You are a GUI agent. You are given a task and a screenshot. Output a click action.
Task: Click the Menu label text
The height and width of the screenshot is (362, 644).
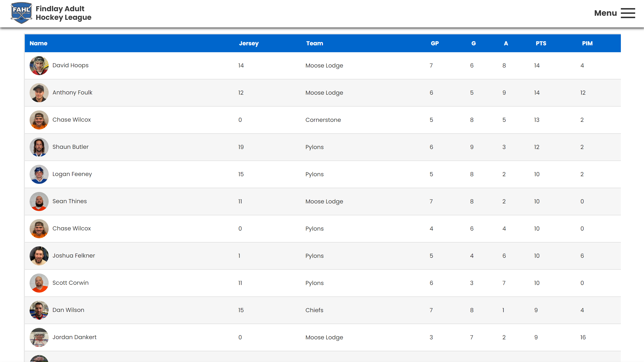(605, 13)
